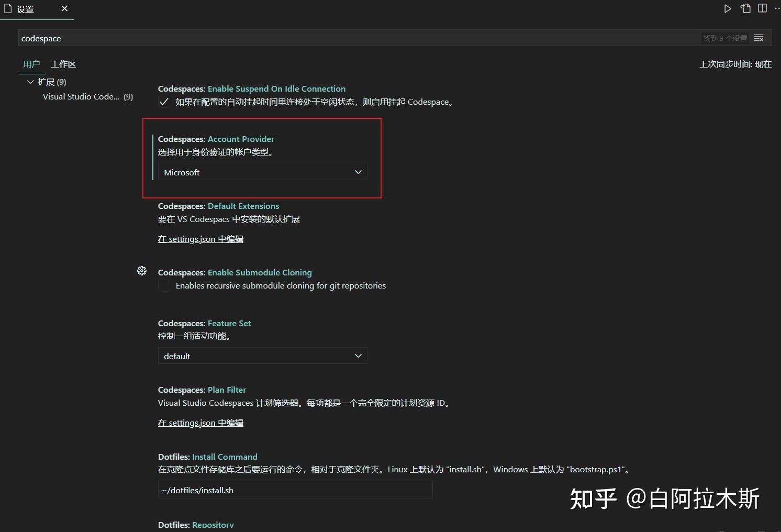Click the dotfiles install command input field
The image size is (781, 532).
pyautogui.click(x=295, y=490)
